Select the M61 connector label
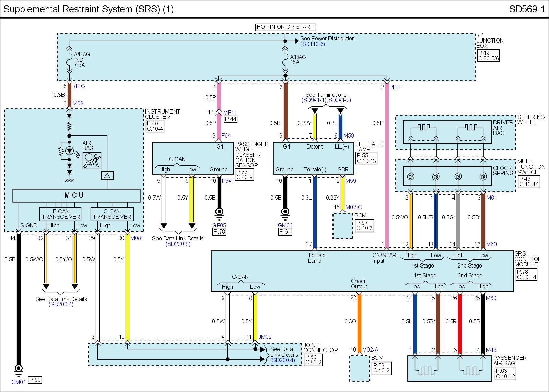This screenshot has height=392, width=549. click(x=491, y=198)
